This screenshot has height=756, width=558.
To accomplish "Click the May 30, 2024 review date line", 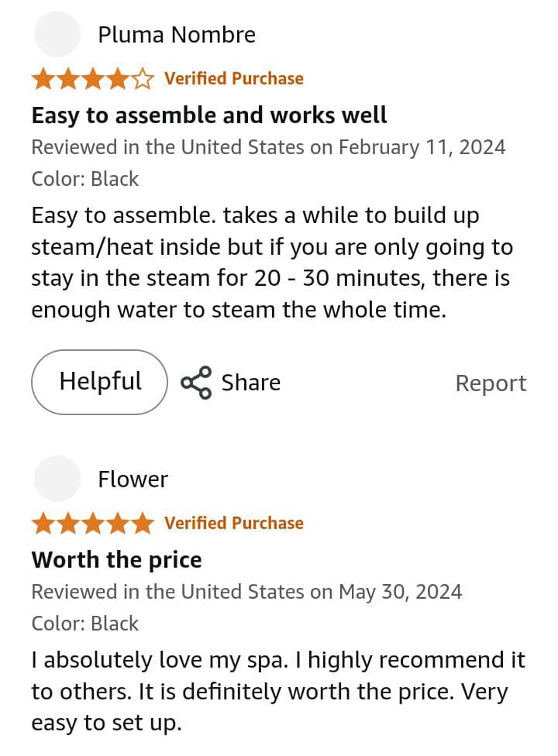I will click(x=246, y=592).
